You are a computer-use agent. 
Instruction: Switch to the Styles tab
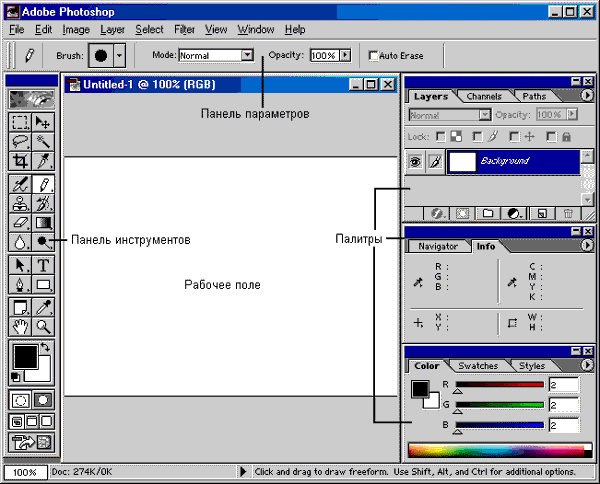pyautogui.click(x=532, y=366)
